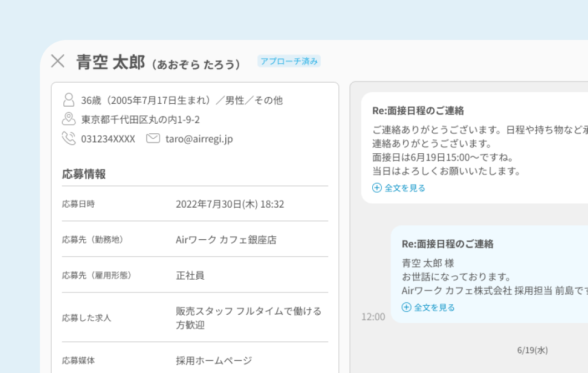
Task: Click the 12:00 message timestamp
Action: (x=373, y=316)
